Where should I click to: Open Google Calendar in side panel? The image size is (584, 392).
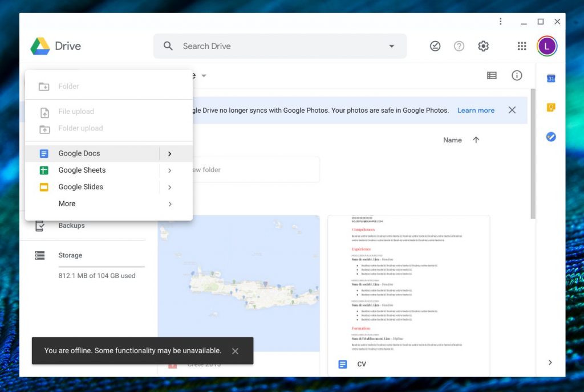(551, 78)
